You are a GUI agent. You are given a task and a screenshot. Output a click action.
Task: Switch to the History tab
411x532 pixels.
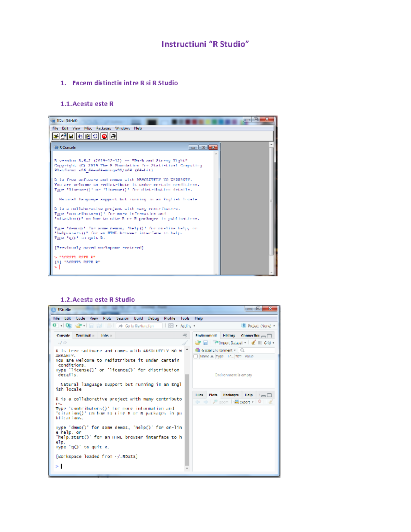click(x=229, y=335)
